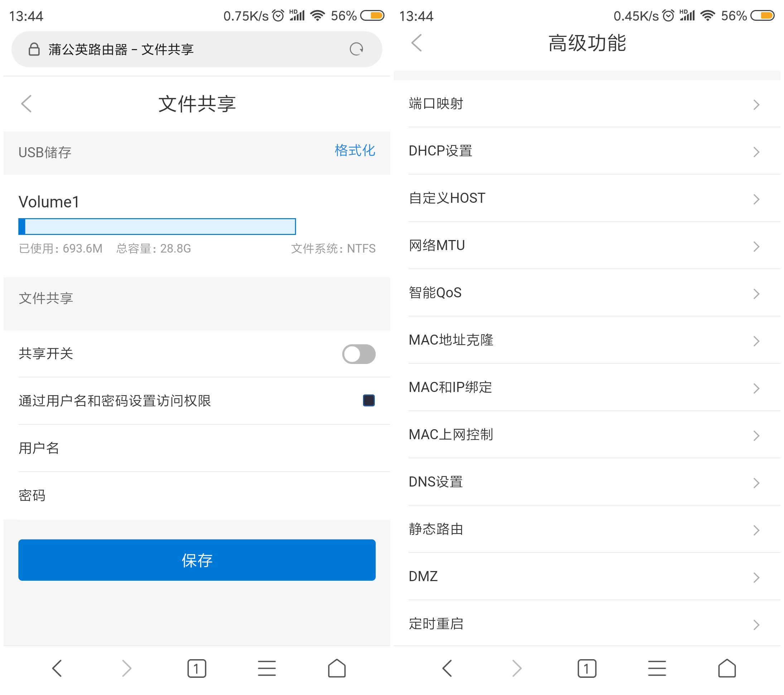Tap the 高级功能 page title
The image size is (784, 695).
click(587, 43)
